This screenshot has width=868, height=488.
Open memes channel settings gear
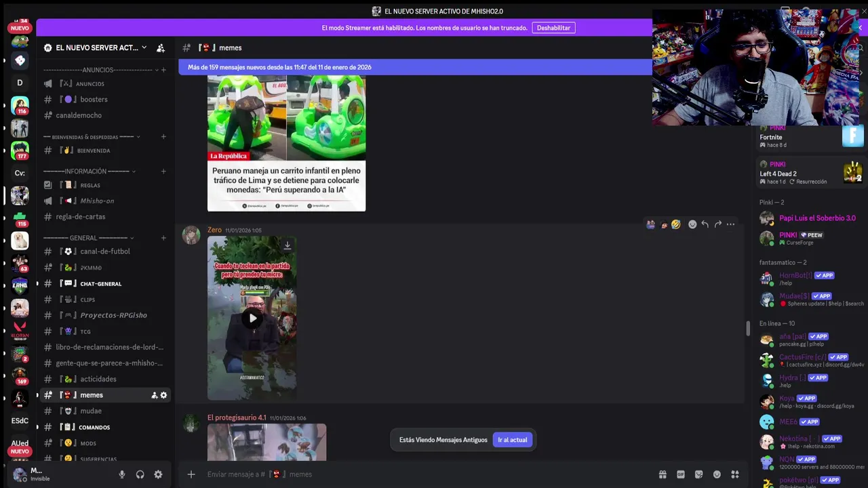[163, 395]
